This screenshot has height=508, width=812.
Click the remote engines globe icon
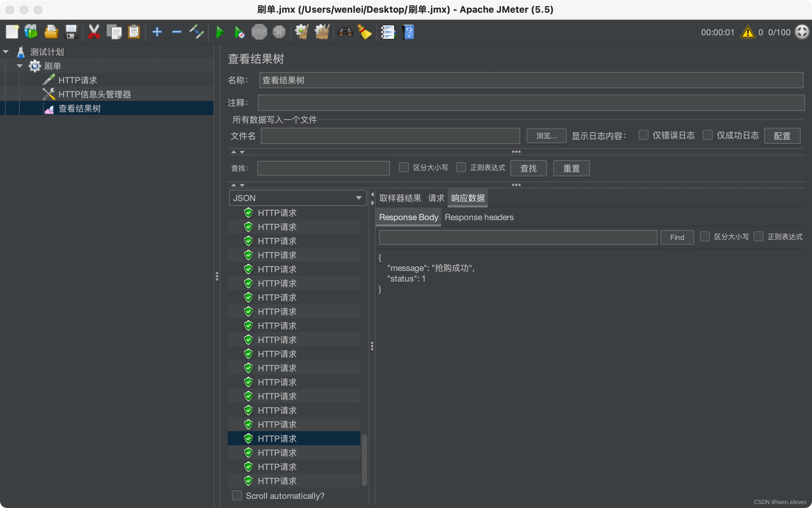click(802, 32)
